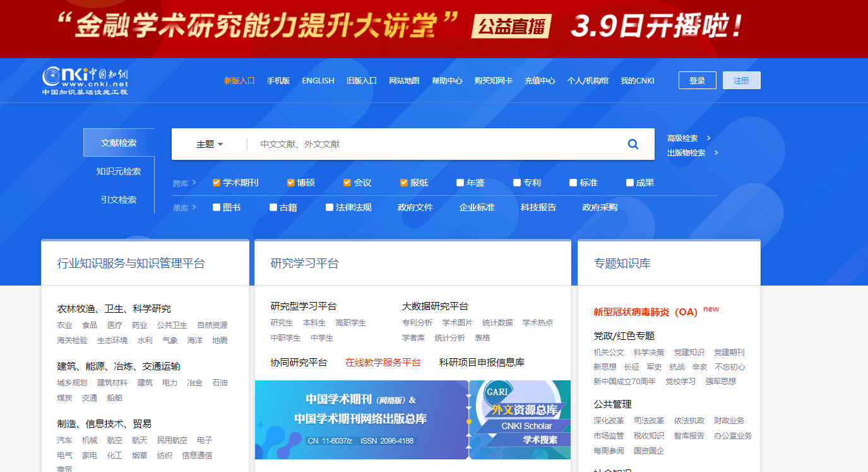Switch to 引文检索 tab
The width and height of the screenshot is (868, 472).
pyautogui.click(x=119, y=200)
